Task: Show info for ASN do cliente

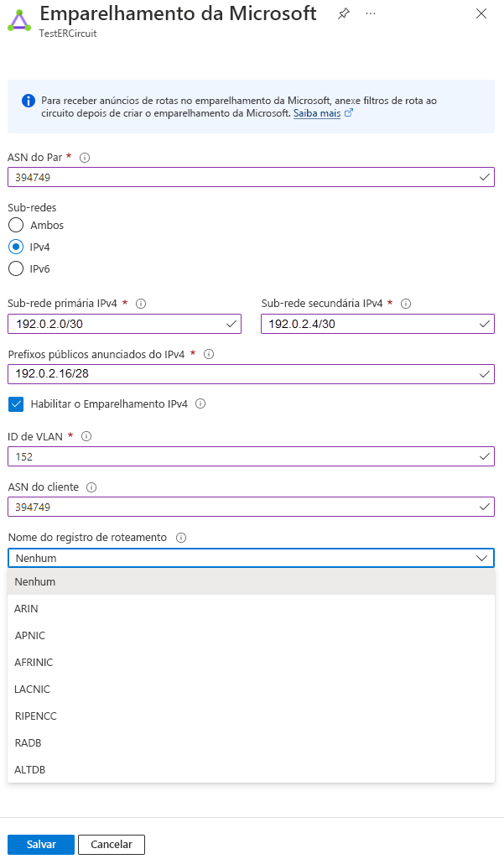Action: tap(91, 487)
